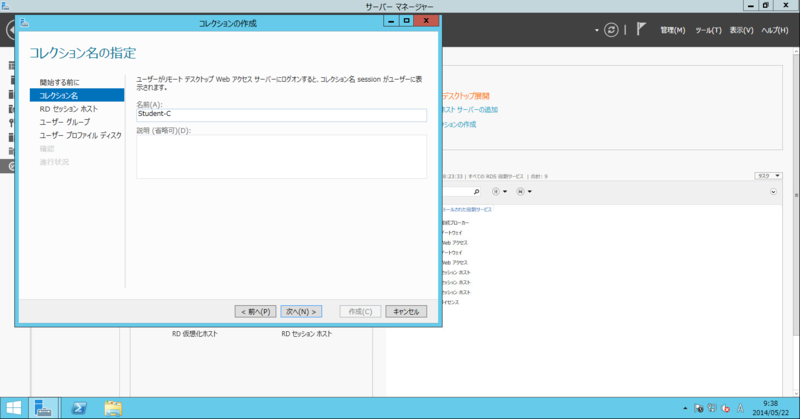Select 開始する前に wizard step
Screen dimensions: 800x419
60,82
